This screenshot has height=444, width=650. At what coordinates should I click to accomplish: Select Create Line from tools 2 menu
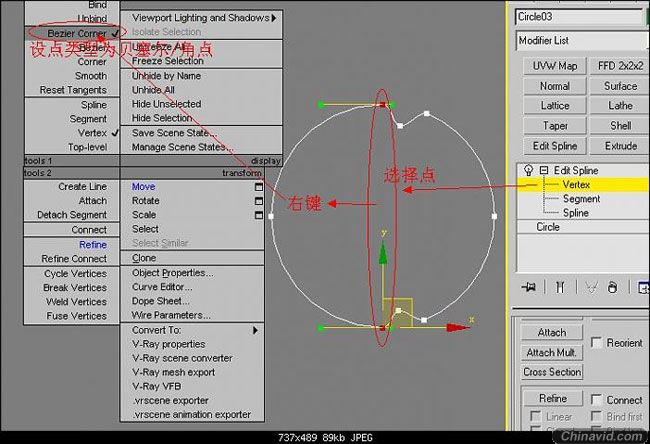point(82,187)
